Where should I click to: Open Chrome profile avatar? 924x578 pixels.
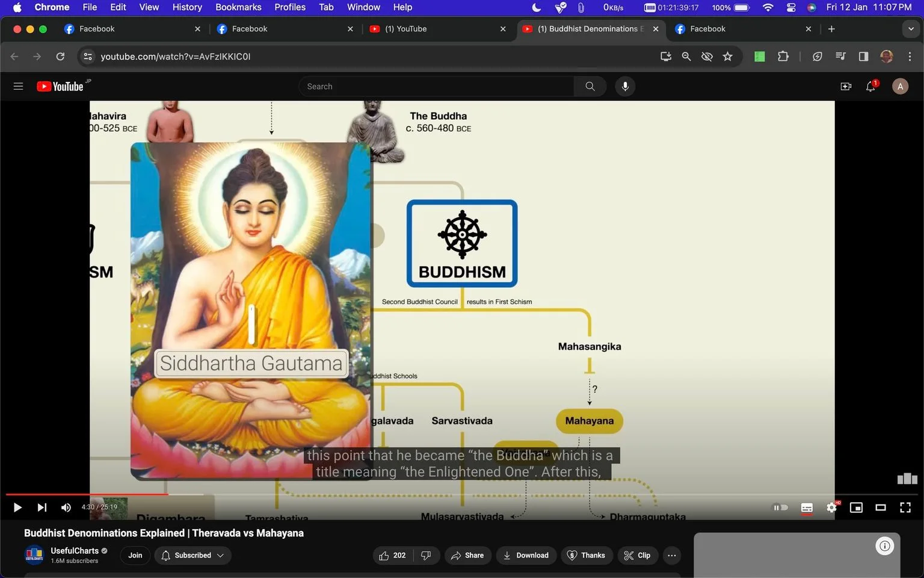(x=886, y=57)
